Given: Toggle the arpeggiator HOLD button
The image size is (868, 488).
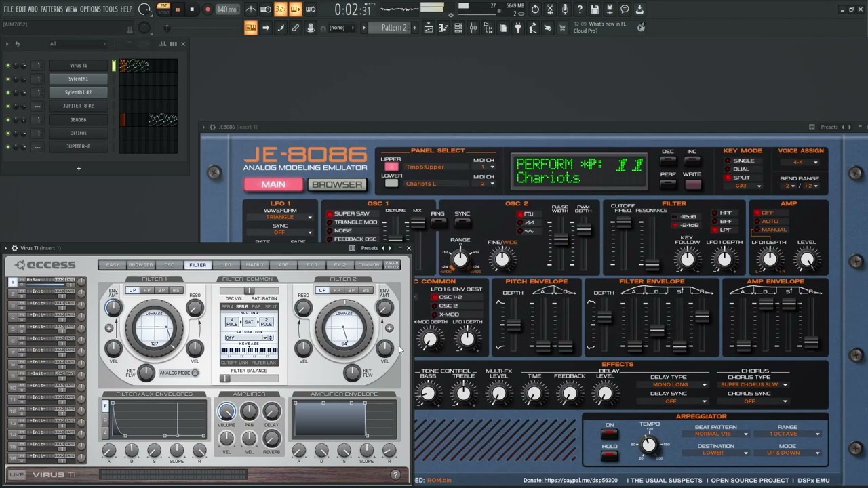Looking at the screenshot, I should (609, 455).
